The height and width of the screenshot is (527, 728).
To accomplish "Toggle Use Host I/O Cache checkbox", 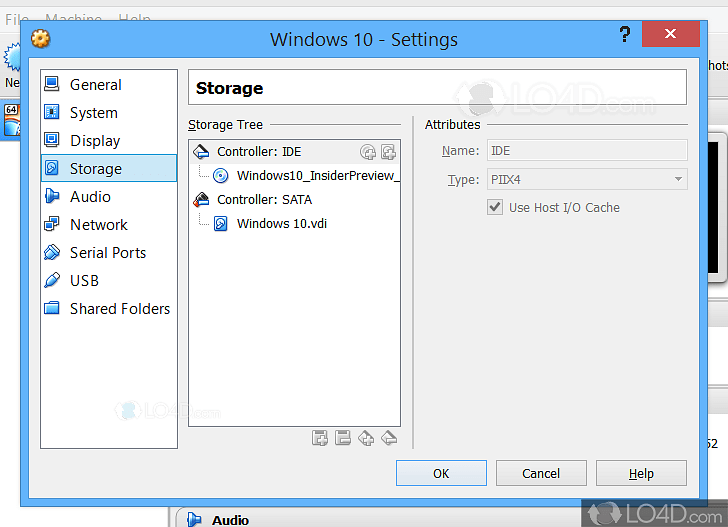I will point(495,207).
